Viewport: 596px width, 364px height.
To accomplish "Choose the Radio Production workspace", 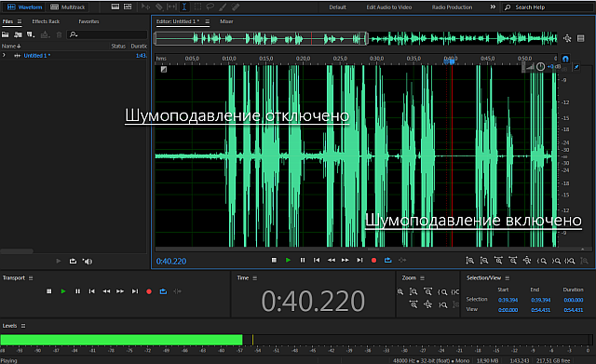I will (x=452, y=7).
